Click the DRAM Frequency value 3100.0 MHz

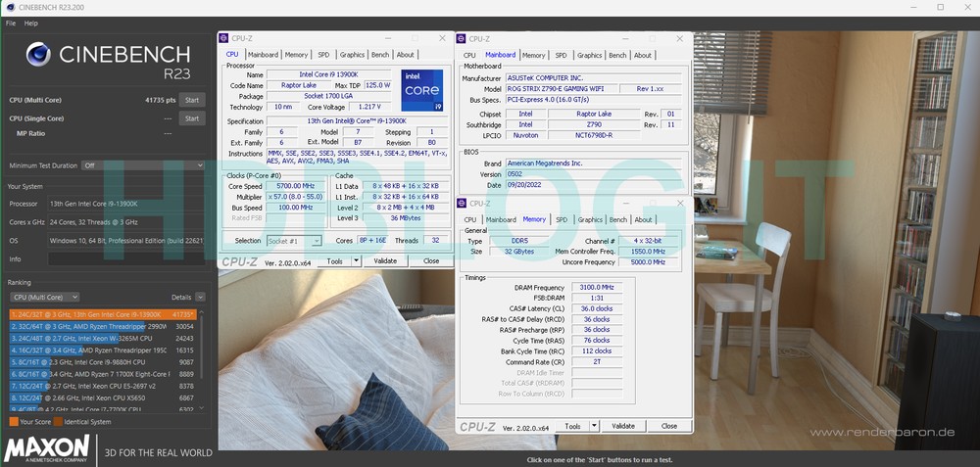[596, 288]
